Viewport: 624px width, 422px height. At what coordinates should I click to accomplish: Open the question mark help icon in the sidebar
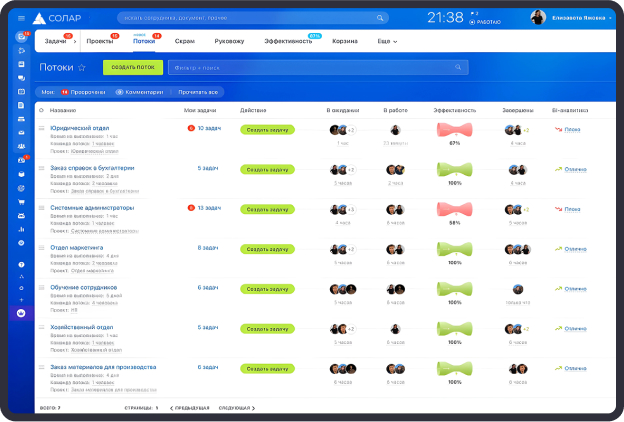coord(21,264)
